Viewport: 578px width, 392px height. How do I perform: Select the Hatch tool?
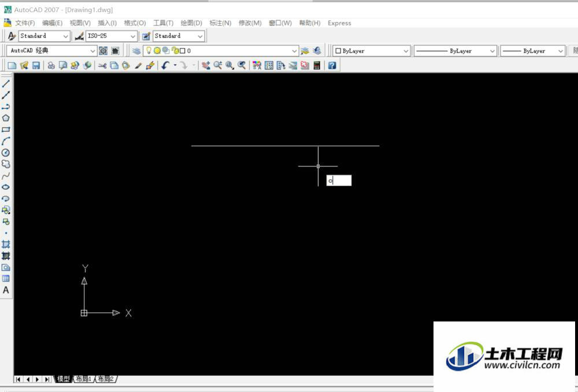pyautogui.click(x=6, y=244)
